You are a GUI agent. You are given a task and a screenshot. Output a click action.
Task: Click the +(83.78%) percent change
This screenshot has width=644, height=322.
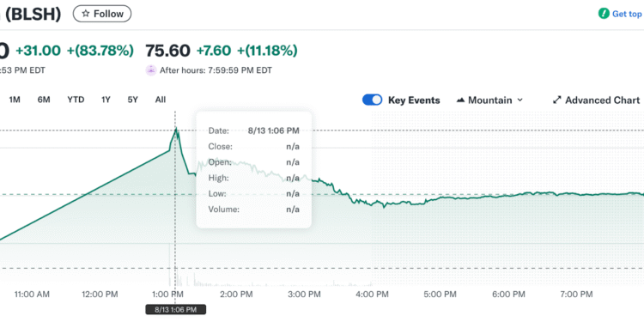point(100,51)
